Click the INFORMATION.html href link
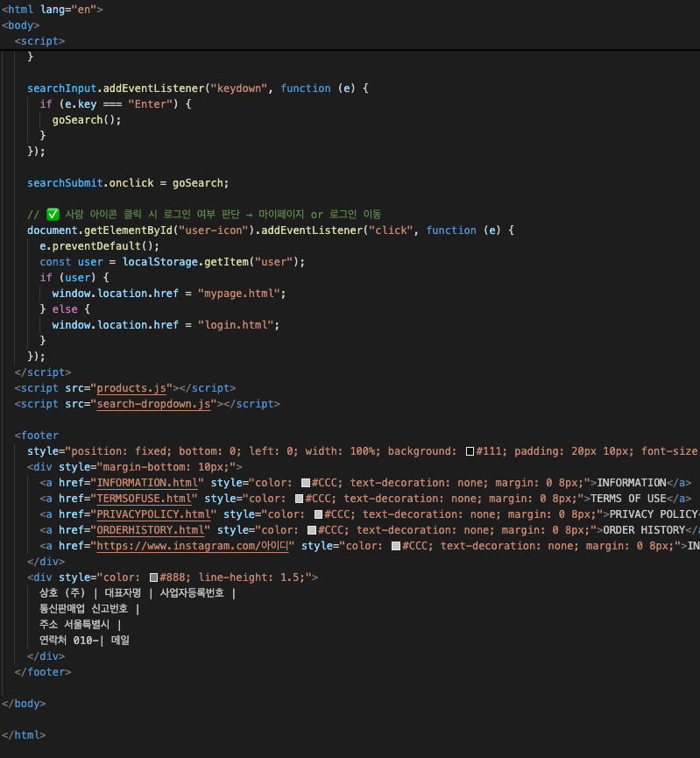This screenshot has height=758, width=700. point(150,483)
